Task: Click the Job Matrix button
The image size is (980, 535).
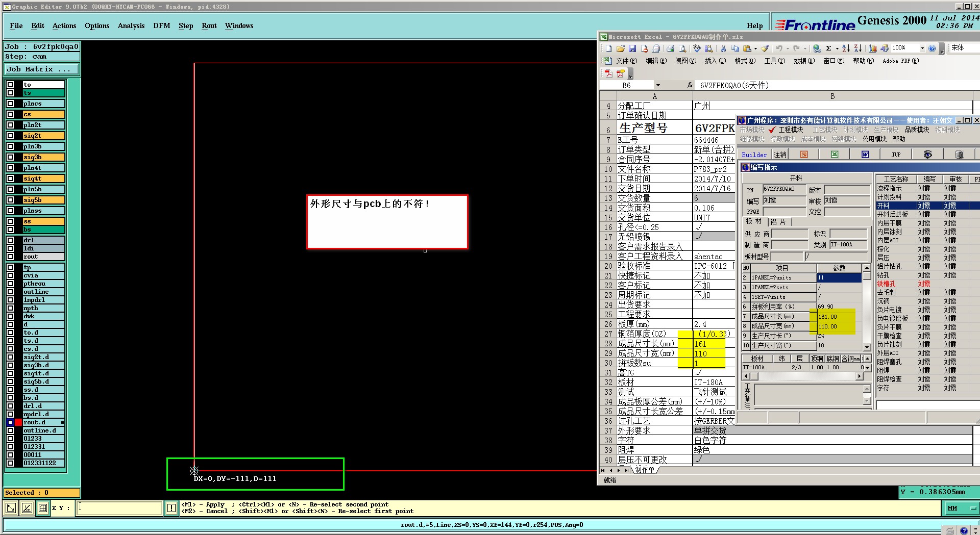Action: click(x=42, y=69)
